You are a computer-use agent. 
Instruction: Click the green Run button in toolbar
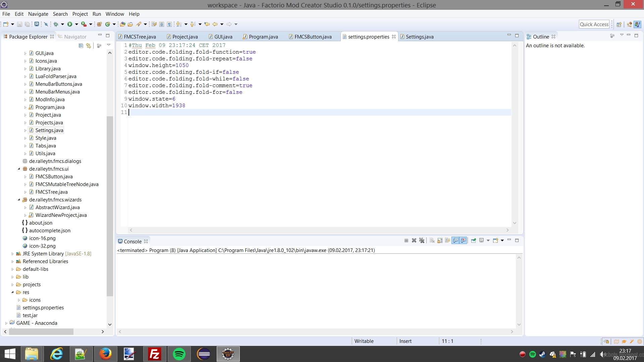click(70, 24)
